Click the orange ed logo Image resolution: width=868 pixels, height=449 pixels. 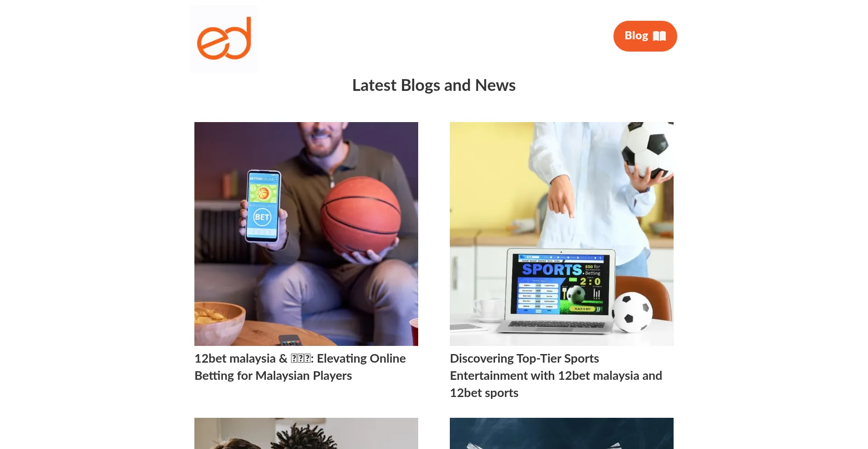223,38
